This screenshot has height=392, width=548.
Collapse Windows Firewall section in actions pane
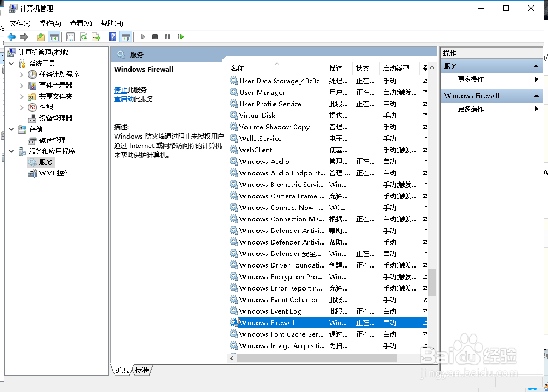click(x=536, y=96)
